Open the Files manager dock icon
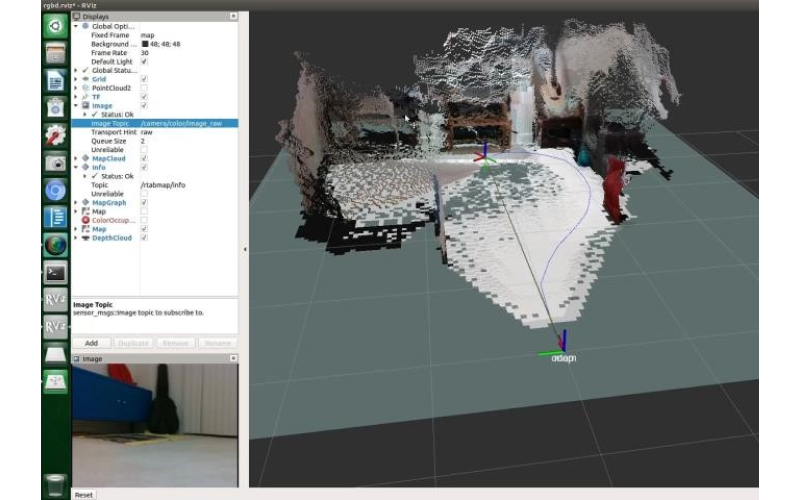Image resolution: width=800 pixels, height=500 pixels. [x=56, y=54]
